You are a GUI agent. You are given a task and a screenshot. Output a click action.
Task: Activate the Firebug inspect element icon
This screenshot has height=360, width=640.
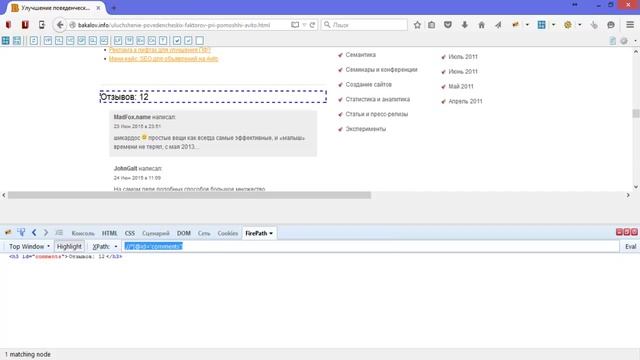coord(21,233)
